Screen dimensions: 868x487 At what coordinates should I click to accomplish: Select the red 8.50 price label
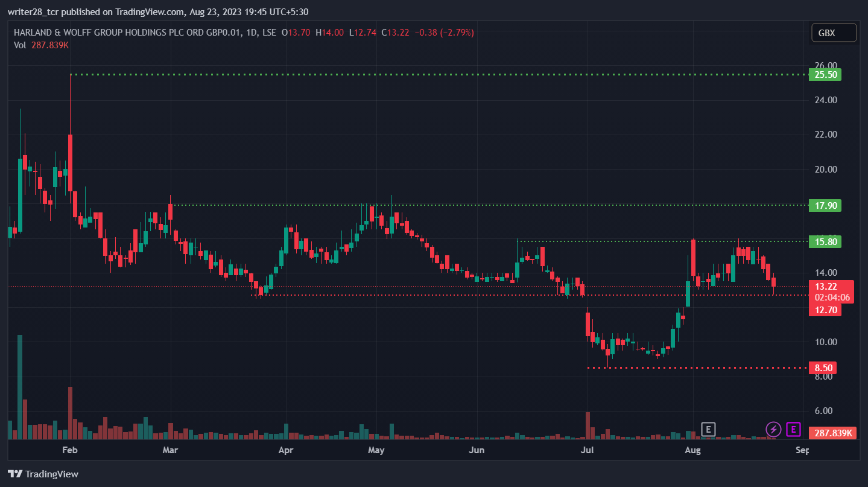click(824, 368)
